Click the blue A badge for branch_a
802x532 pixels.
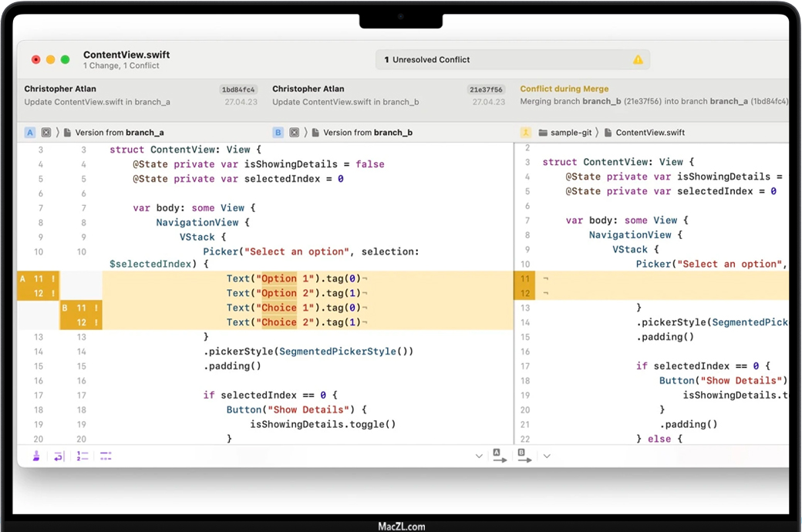click(x=31, y=133)
